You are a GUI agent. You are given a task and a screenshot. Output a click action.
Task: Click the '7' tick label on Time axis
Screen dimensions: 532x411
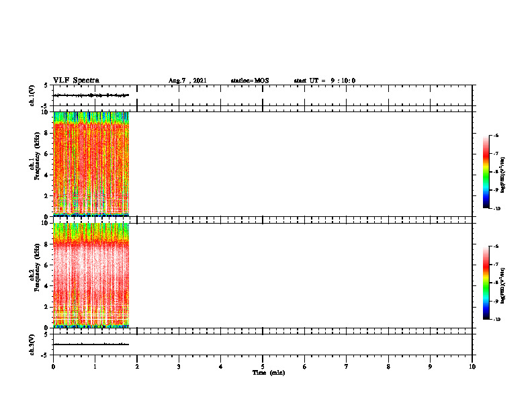coord(347,366)
